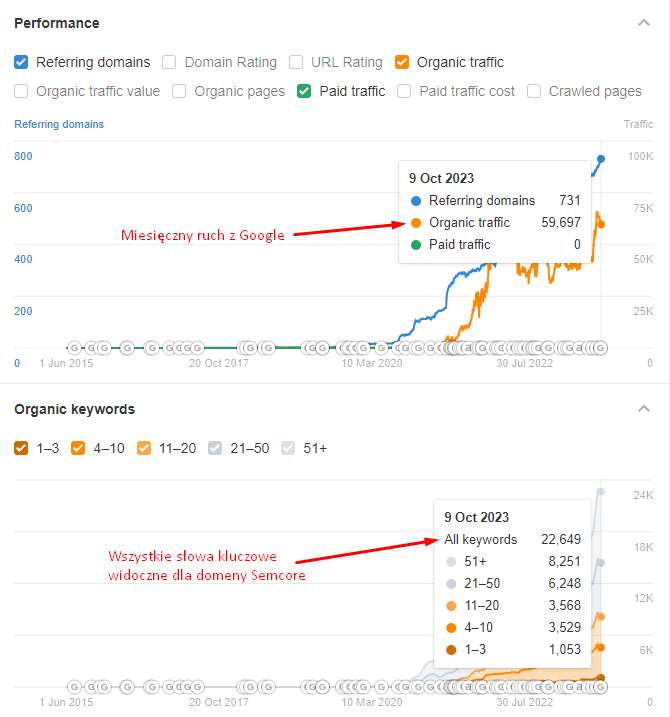Screen dimensions: 670x717
Task: Enable the Crawled pages checkbox
Action: pyautogui.click(x=534, y=91)
